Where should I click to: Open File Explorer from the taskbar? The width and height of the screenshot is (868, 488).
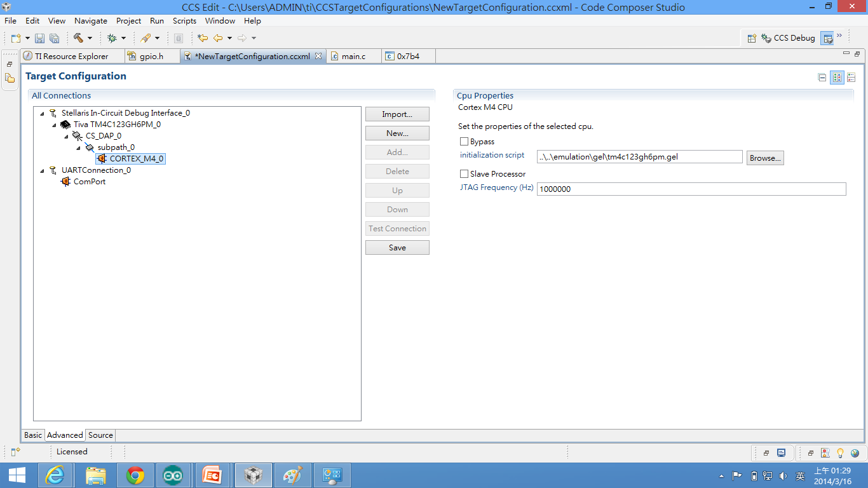(96, 475)
